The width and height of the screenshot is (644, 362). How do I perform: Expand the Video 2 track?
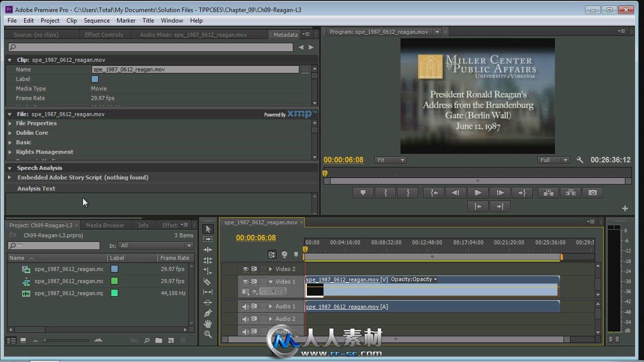pos(271,269)
